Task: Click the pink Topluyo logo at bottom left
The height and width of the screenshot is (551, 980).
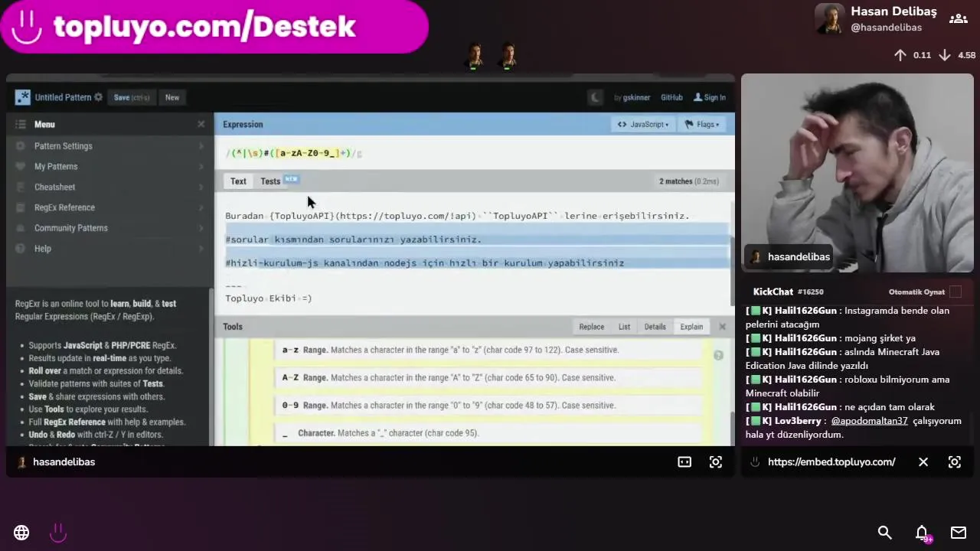Action: coord(58,533)
